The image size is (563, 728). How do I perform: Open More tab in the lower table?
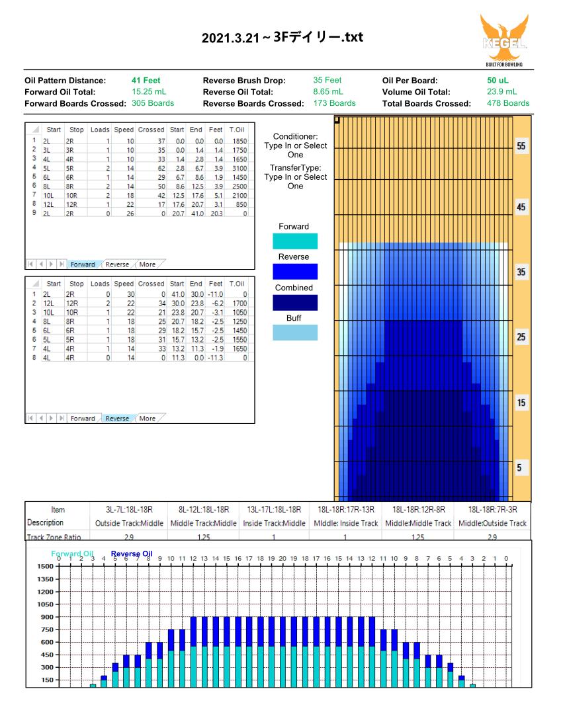pos(148,419)
